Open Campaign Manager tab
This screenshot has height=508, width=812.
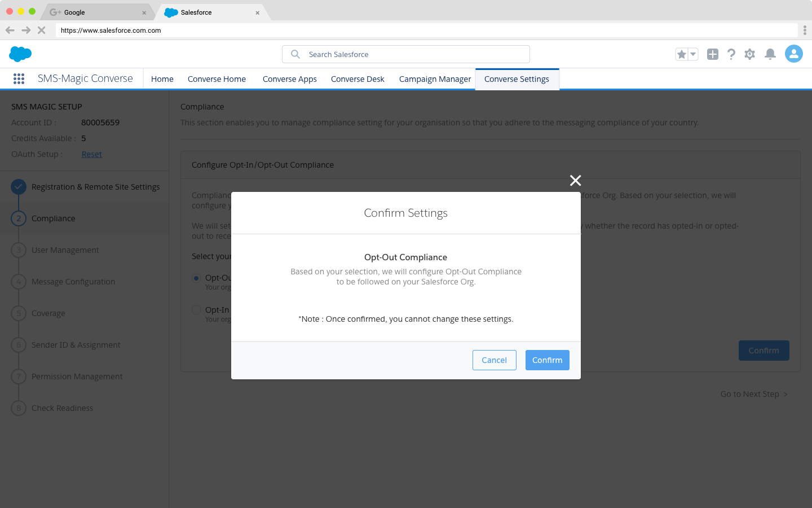pos(435,79)
